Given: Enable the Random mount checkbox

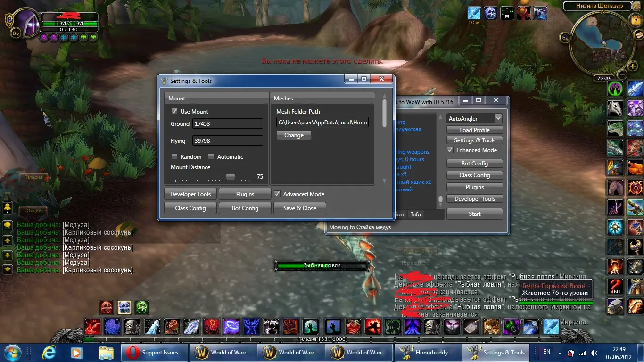Looking at the screenshot, I should pyautogui.click(x=174, y=156).
